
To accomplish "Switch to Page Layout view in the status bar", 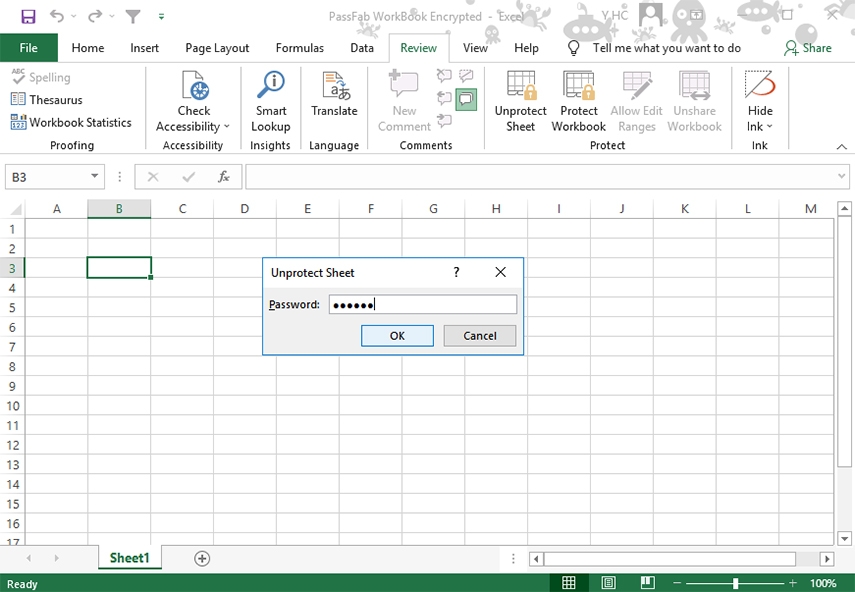I will tap(608, 583).
